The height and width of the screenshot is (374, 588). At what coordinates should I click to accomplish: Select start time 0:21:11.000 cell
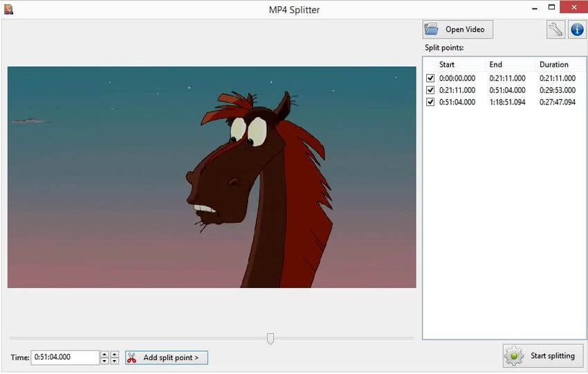(457, 90)
